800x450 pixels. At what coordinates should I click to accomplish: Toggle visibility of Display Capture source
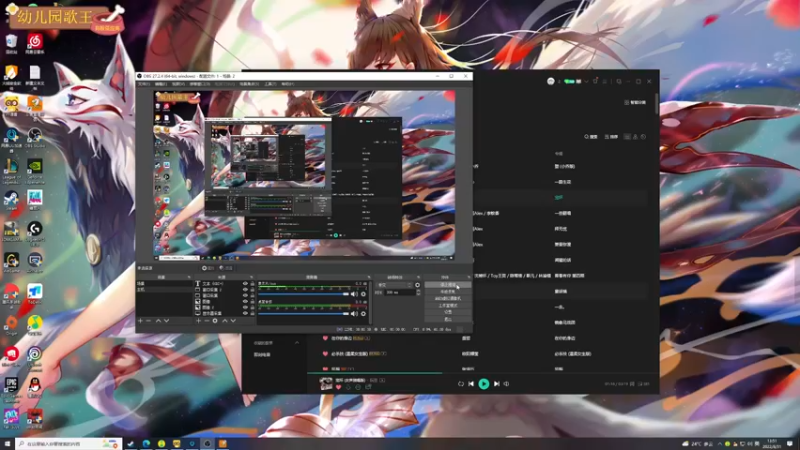point(245,313)
